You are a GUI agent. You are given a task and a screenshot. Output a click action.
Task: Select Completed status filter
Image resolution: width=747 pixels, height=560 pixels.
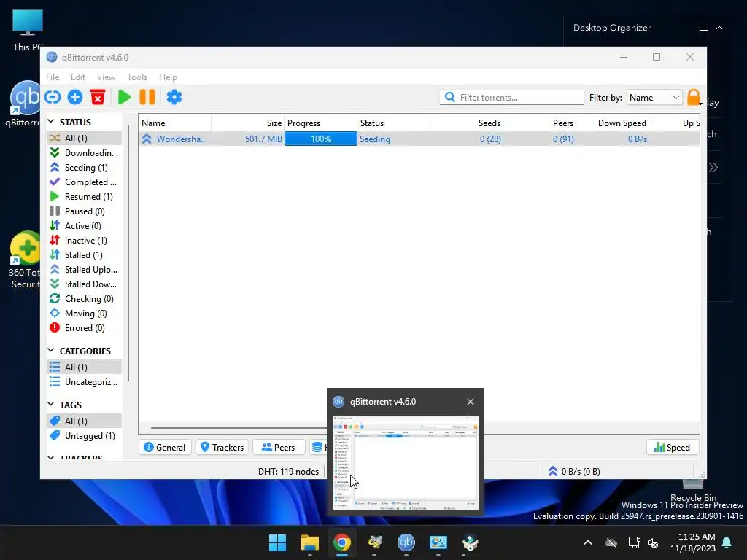[x=85, y=182]
